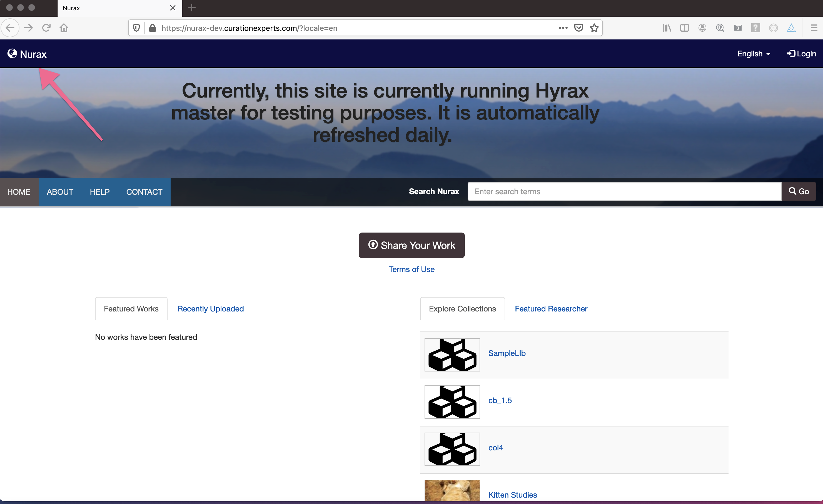The height and width of the screenshot is (504, 823).
Task: Expand the axe accessibility extension menu
Action: [x=792, y=28]
